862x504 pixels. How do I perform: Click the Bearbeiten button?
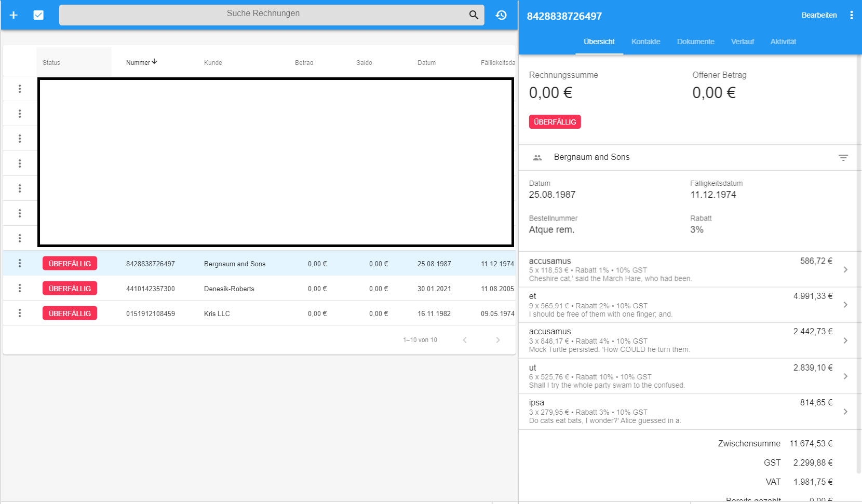[x=819, y=15]
